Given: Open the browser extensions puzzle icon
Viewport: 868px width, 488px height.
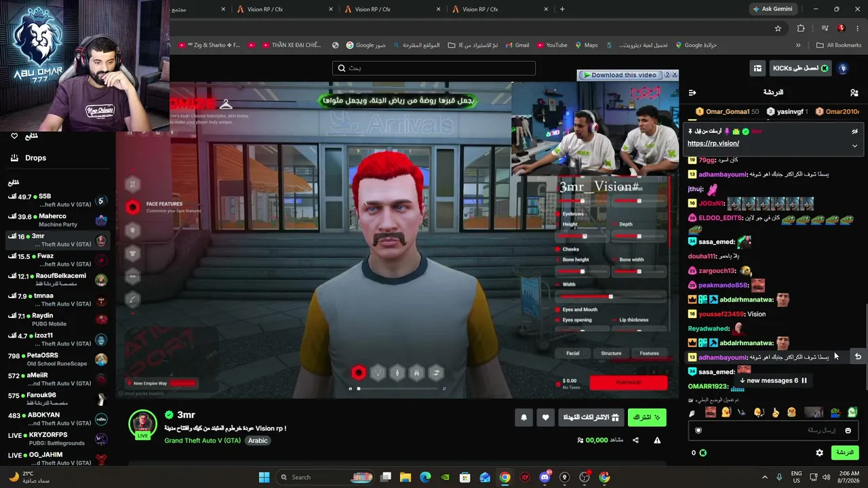Looking at the screenshot, I should (x=801, y=28).
